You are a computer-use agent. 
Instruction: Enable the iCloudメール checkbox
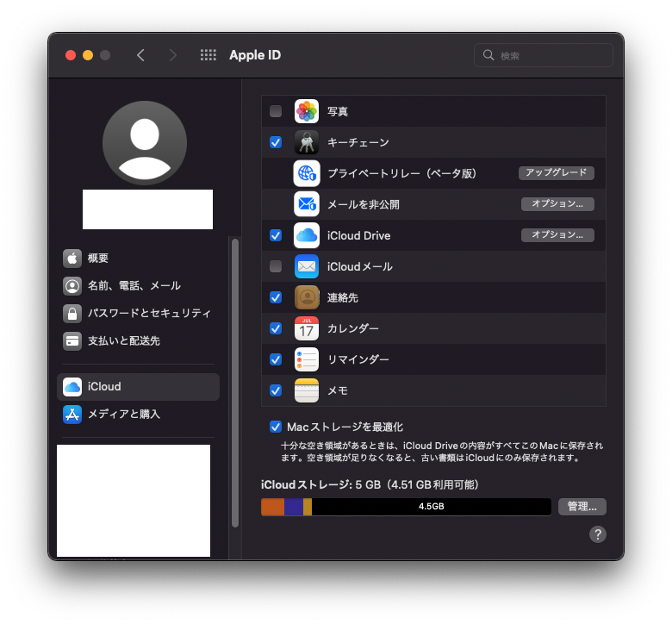[x=276, y=266]
